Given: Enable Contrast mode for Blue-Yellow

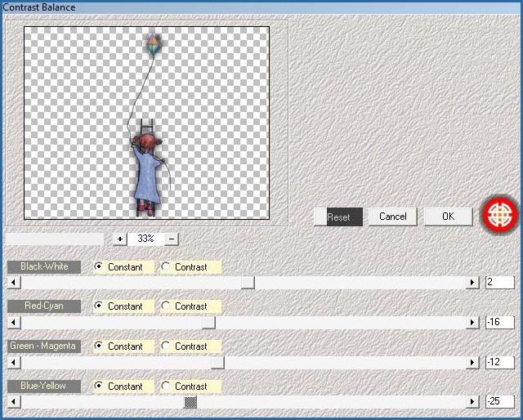Looking at the screenshot, I should pyautogui.click(x=166, y=386).
